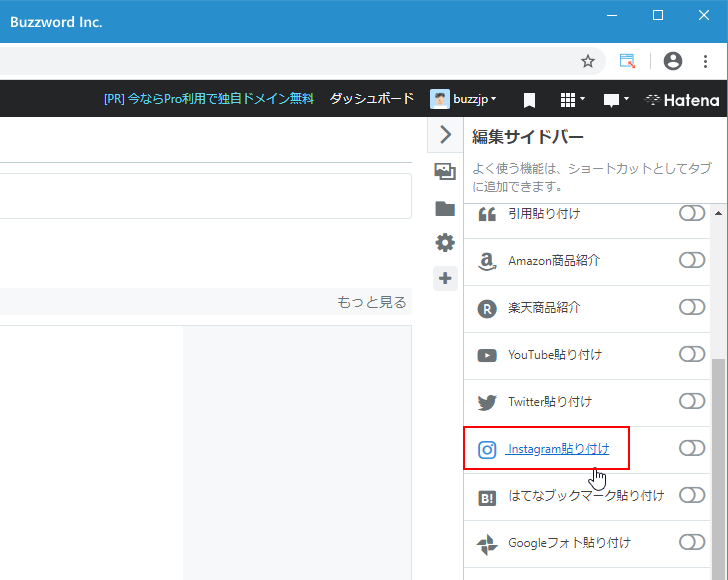Open the YouTube貼り付け feature
This screenshot has height=580, width=728.
(x=555, y=355)
